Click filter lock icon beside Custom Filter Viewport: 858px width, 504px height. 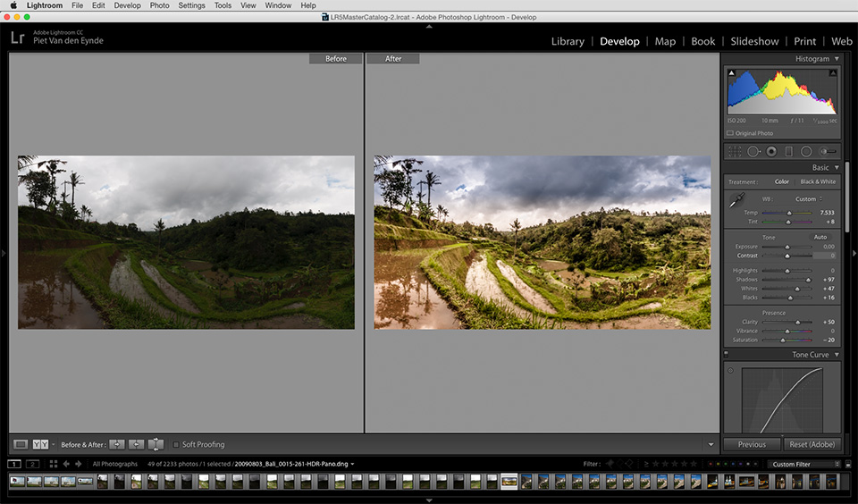coord(848,464)
